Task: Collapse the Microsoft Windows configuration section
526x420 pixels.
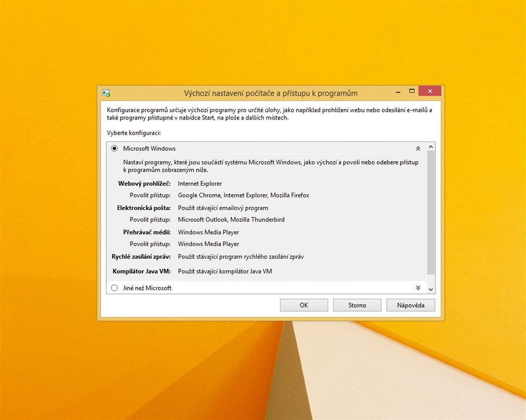Action: tap(418, 148)
